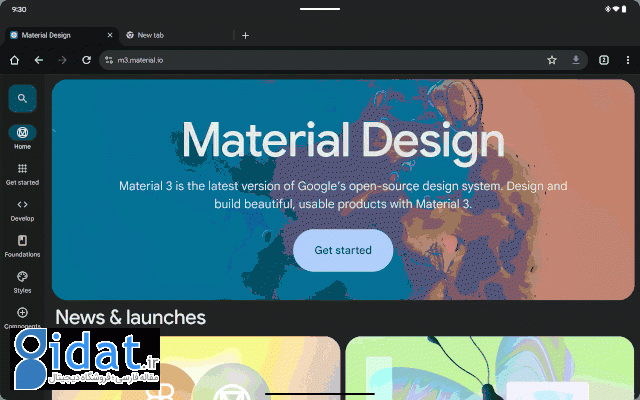The image size is (640, 400).
Task: Go to the browser home page
Action: click(15, 60)
